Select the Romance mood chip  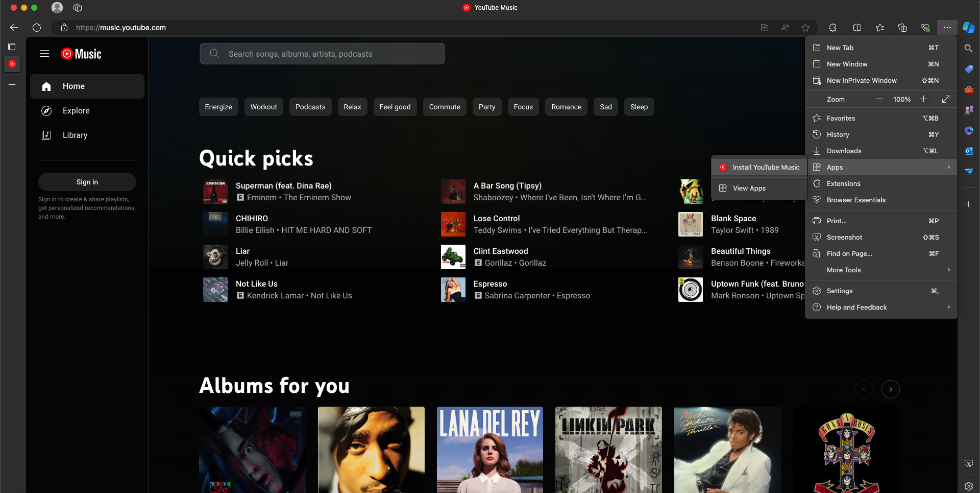click(567, 107)
